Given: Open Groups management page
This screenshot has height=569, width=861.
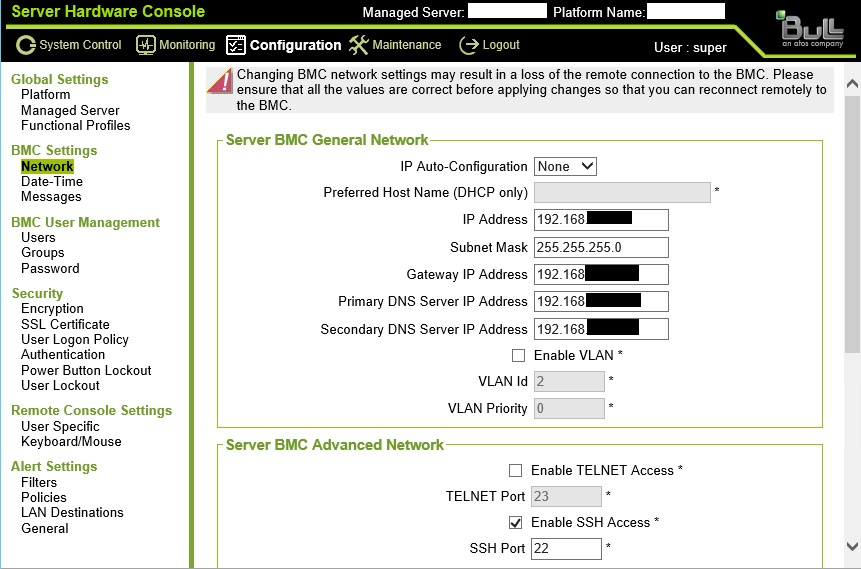Looking at the screenshot, I should [43, 253].
